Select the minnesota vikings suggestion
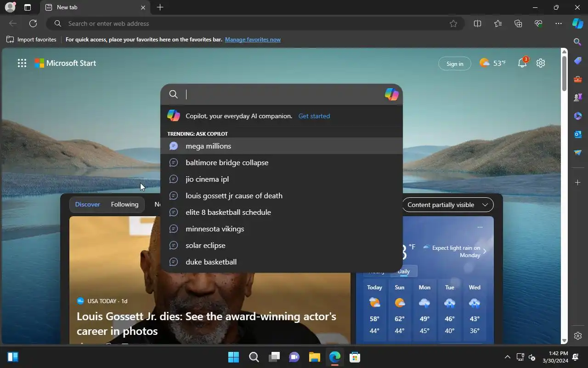This screenshot has height=368, width=588. (281, 229)
